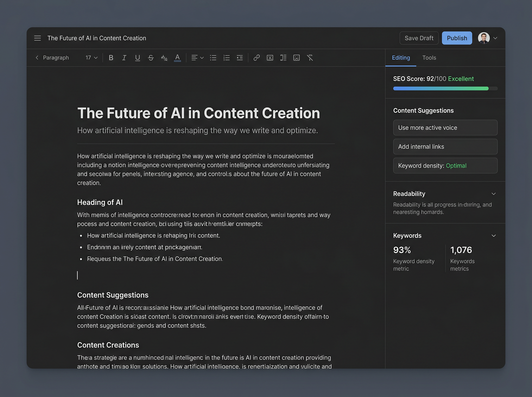Collapse the Readability section
Image resolution: width=532 pixels, height=397 pixels.
(x=493, y=194)
